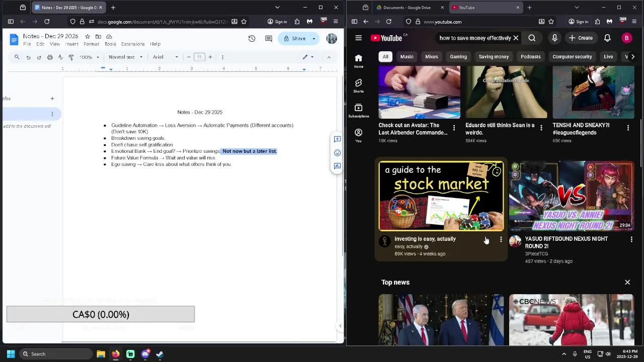The image size is (644, 362).
Task: Click the Move document folder icon
Action: [98, 37]
